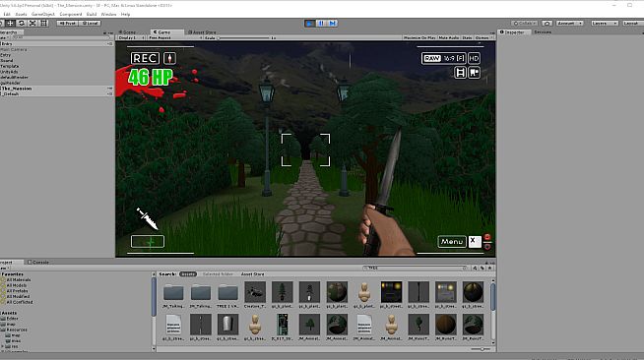The height and width of the screenshot is (360, 644).
Task: Open the Layout dropdown
Action: click(632, 24)
